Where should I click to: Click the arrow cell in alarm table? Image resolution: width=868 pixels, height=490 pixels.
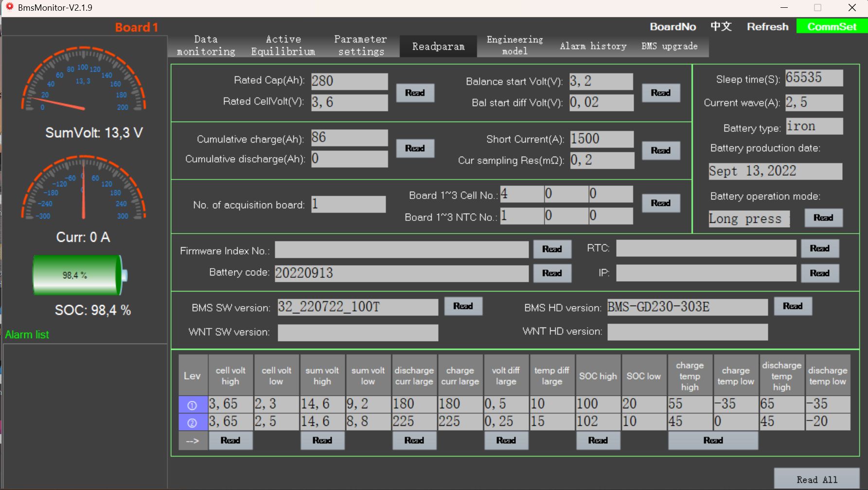[x=193, y=441]
